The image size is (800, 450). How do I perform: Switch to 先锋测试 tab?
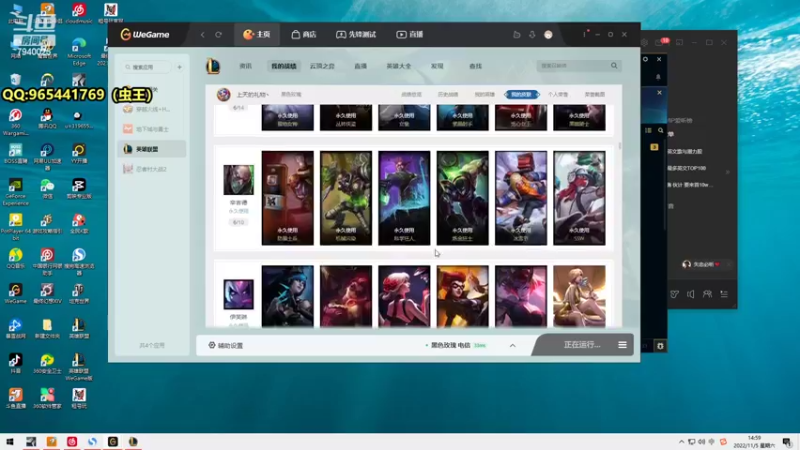pyautogui.click(x=356, y=34)
